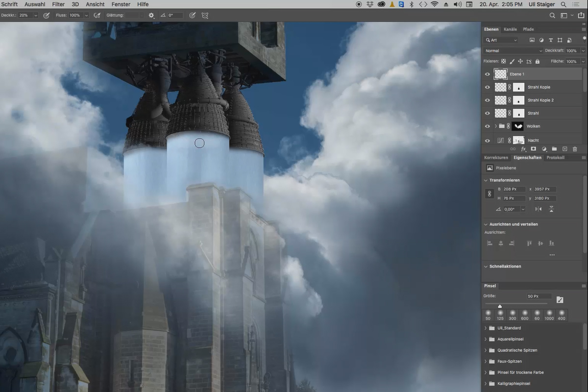This screenshot has height=392, width=588.
Task: Flip layer vertically in Properties
Action: click(551, 209)
